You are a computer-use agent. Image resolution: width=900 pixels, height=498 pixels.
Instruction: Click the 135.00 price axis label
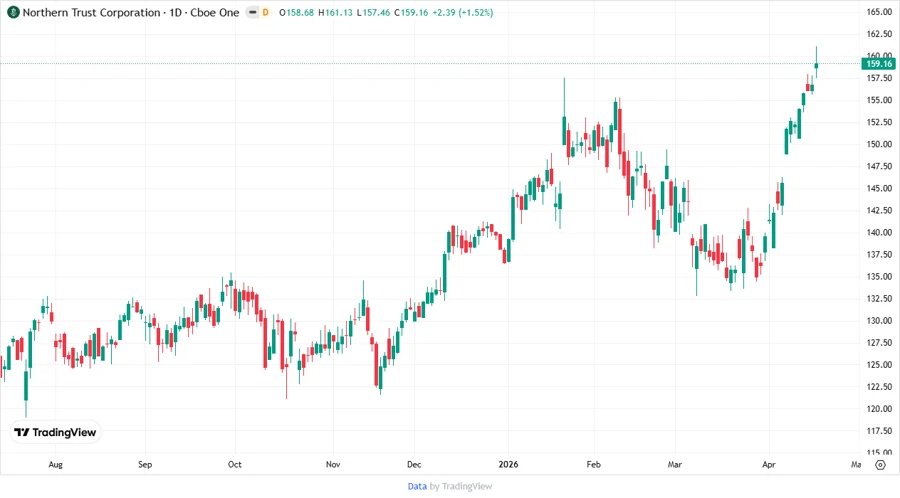point(879,277)
